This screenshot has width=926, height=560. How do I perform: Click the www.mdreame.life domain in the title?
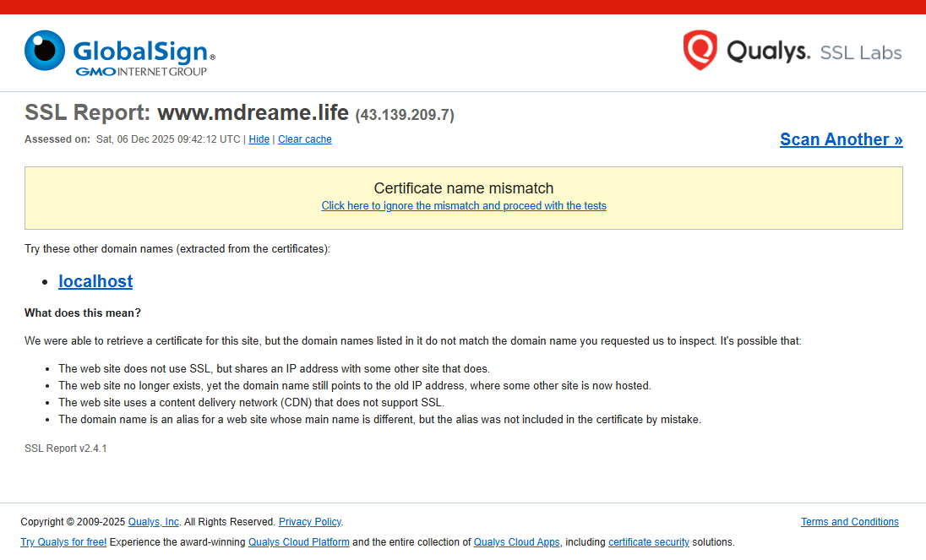click(x=253, y=112)
